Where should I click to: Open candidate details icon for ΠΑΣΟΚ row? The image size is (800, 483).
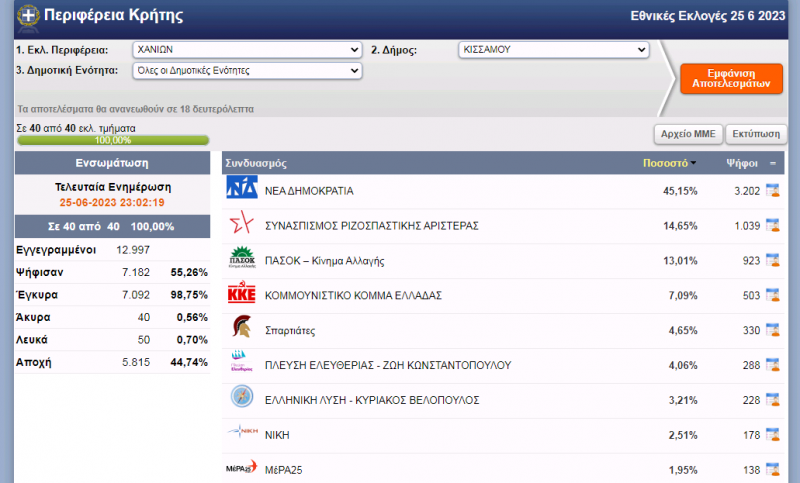[x=772, y=261]
